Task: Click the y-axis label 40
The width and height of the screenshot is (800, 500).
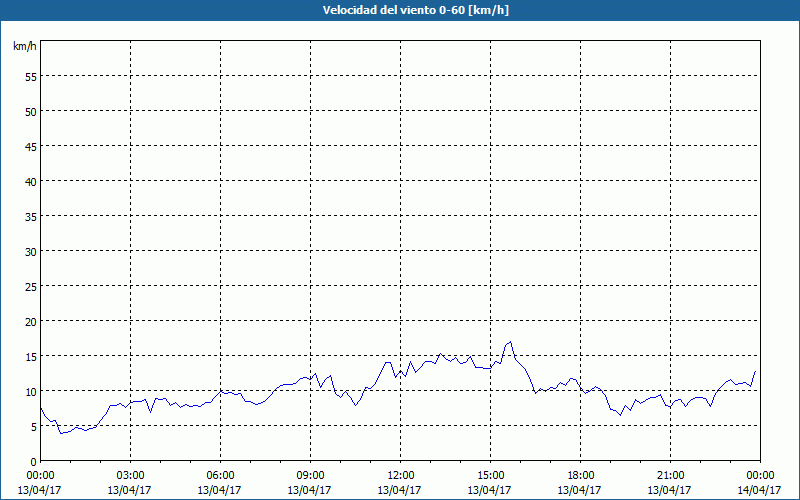Action: point(31,182)
